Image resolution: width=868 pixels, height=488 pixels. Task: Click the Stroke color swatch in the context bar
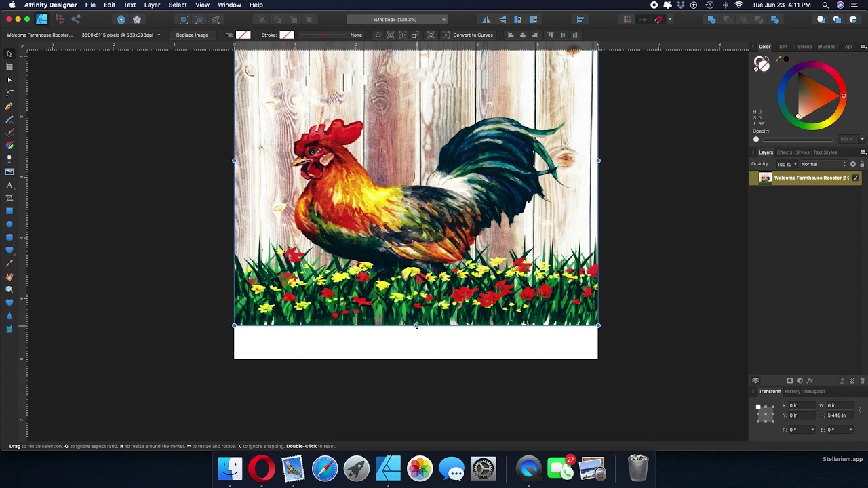point(287,35)
